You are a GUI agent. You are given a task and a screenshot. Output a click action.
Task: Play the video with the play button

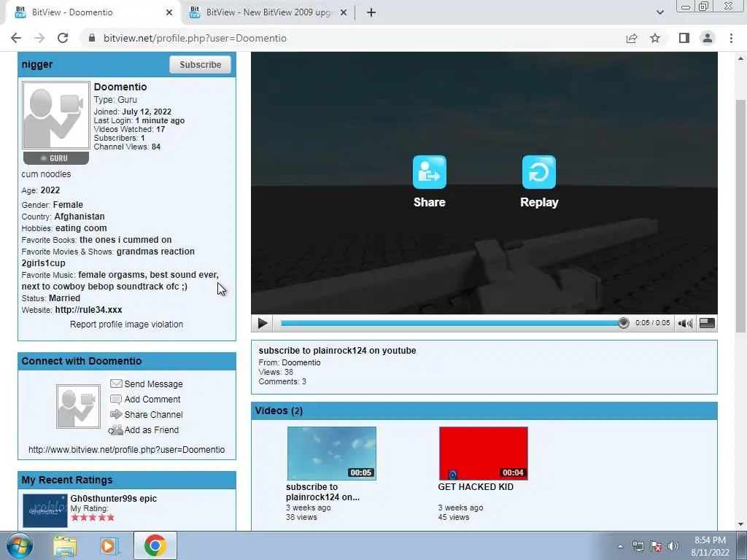[x=262, y=323]
